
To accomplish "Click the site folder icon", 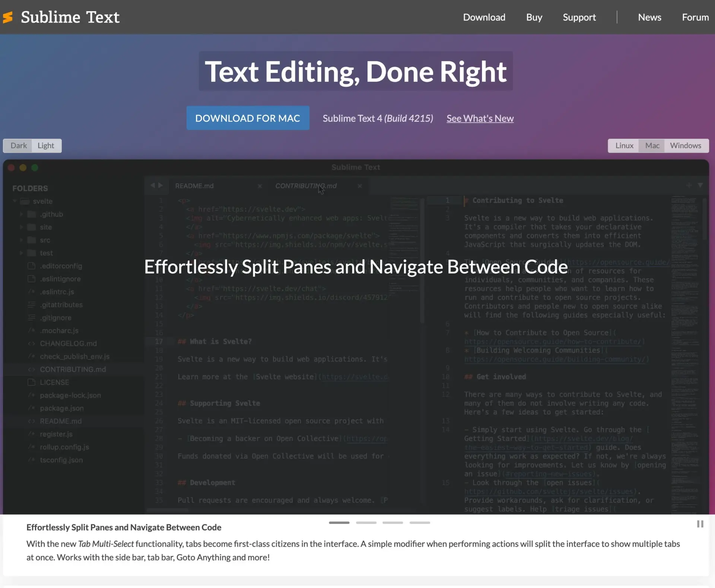I will coord(32,227).
